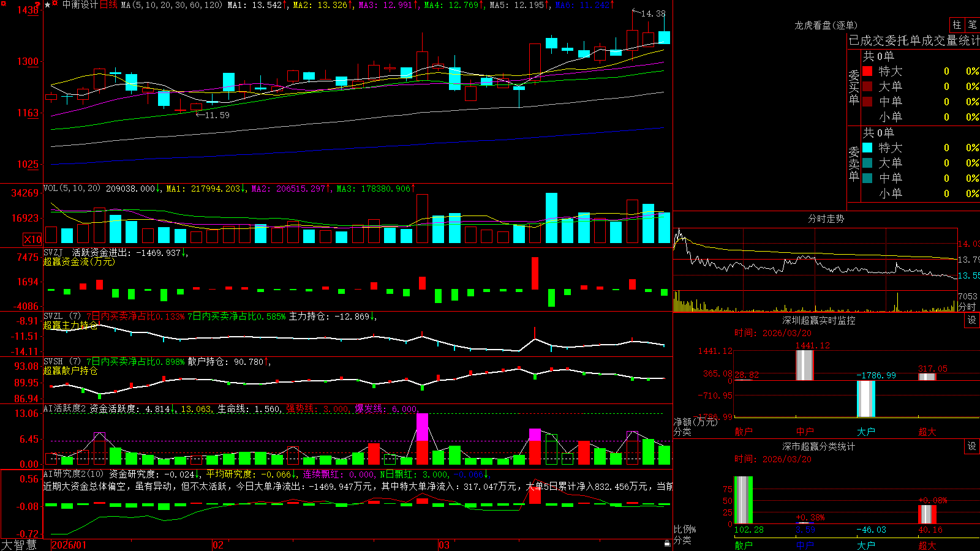This screenshot has height=551, width=980.
Task: Select the 分时走势 panel header
Action: coord(826,219)
